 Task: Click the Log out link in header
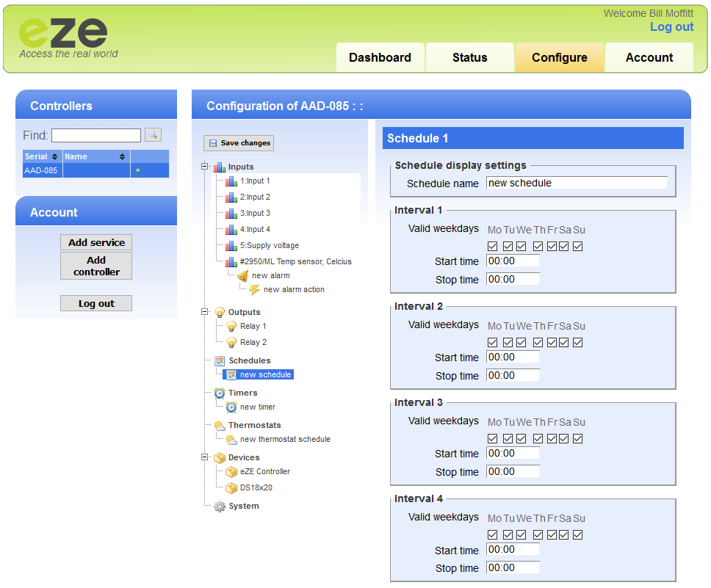(671, 27)
